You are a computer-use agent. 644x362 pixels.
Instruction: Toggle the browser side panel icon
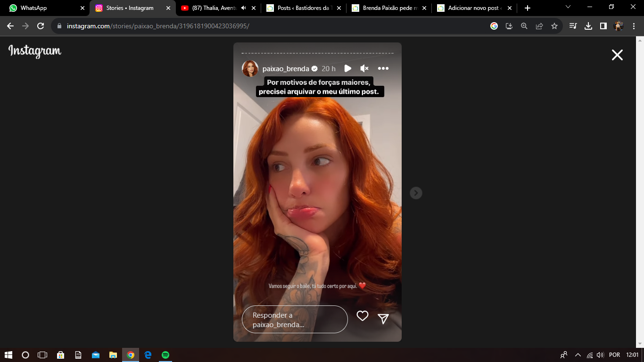603,26
